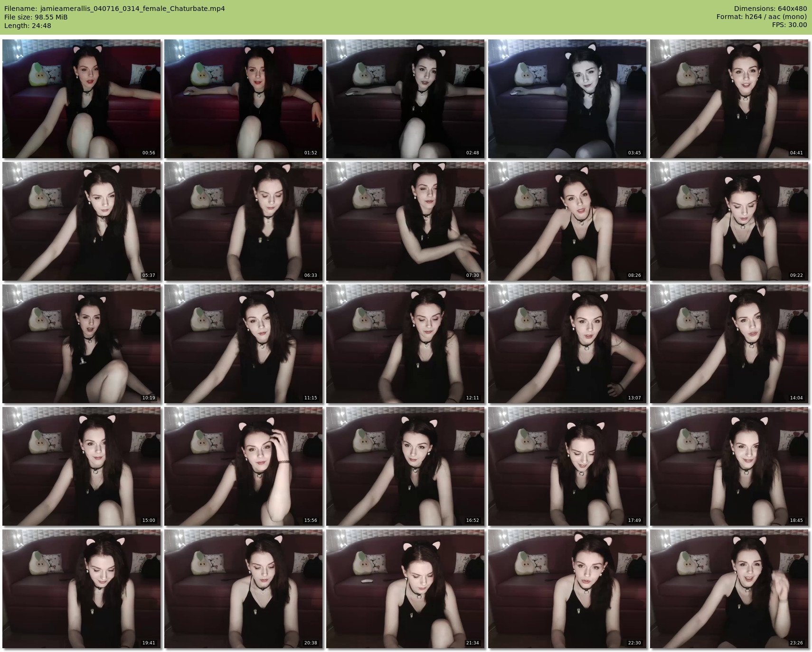812x652 pixels.
Task: Click the frame timestamped 15:00
Action: point(81,466)
